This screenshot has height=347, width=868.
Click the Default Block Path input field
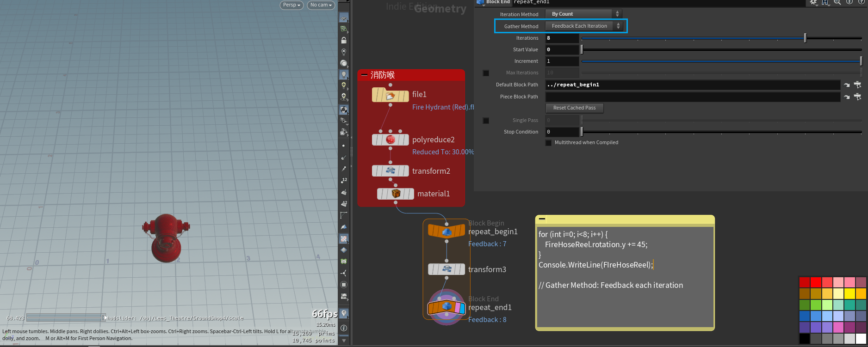(x=692, y=85)
